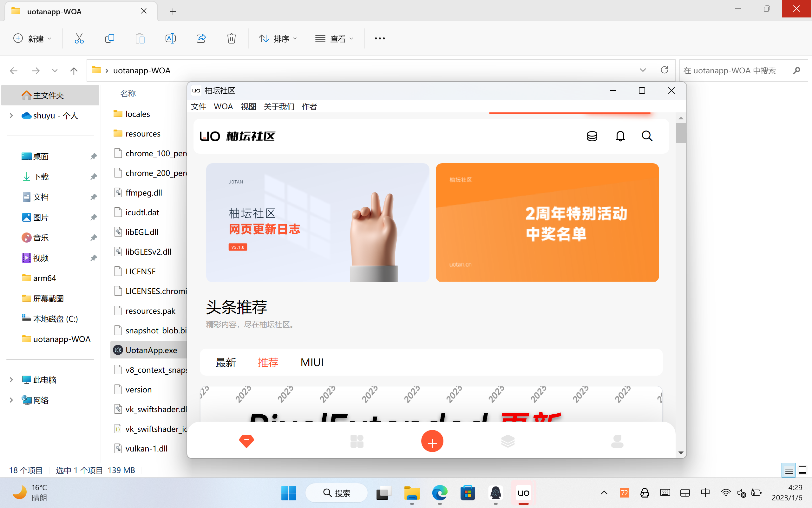Viewport: 812px width, 508px height.
Task: Click the red home tag icon in bottom nav
Action: (246, 441)
